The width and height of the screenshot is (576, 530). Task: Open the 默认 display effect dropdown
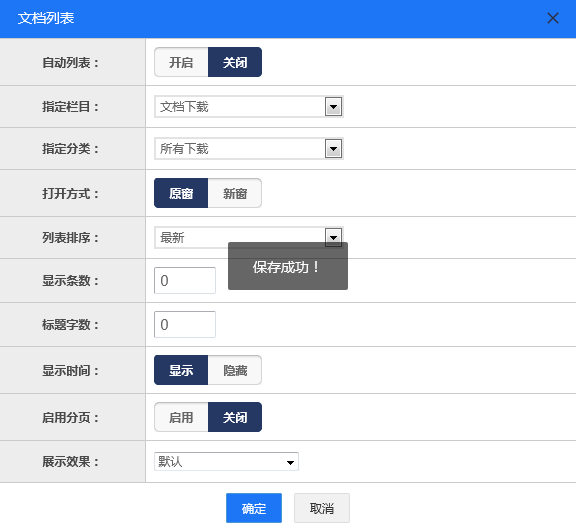226,462
